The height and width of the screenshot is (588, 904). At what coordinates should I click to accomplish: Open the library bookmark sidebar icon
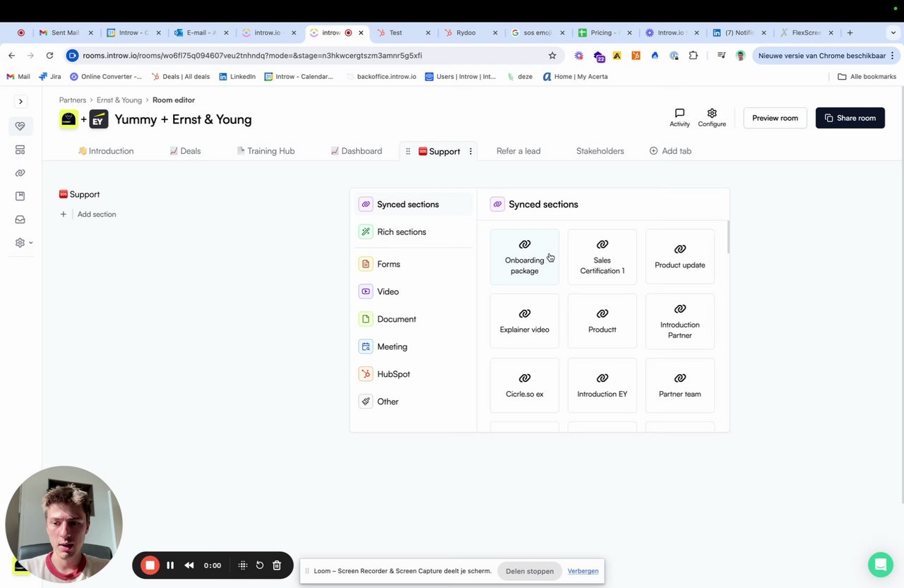[20, 196]
